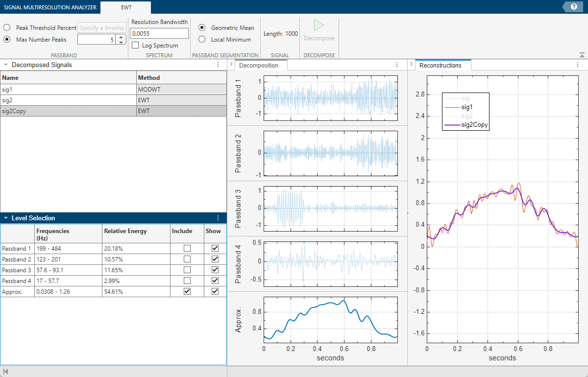588x377 pixels.
Task: Click the Resolution Bandwidth input field
Action: click(x=158, y=33)
